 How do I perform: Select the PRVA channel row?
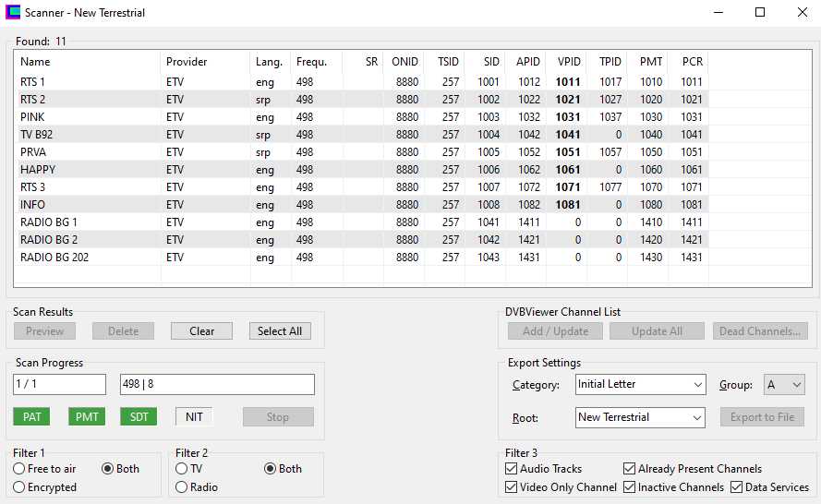361,151
